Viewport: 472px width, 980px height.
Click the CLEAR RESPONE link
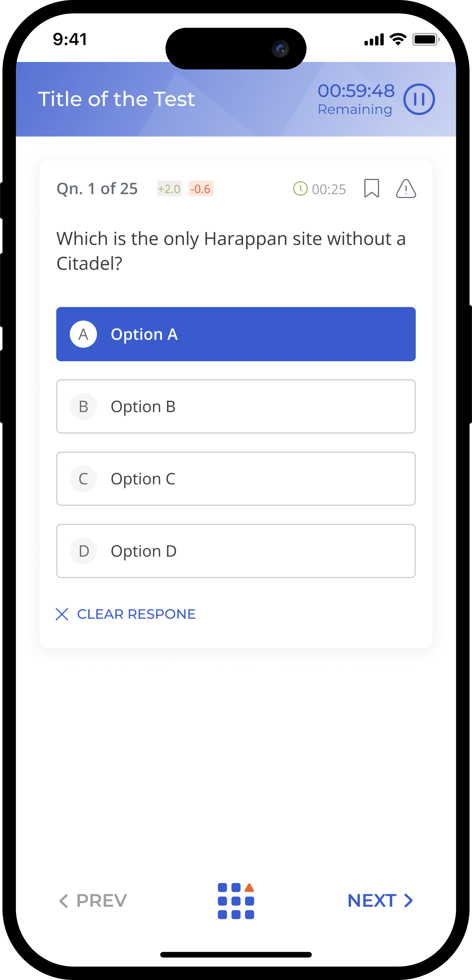point(136,614)
